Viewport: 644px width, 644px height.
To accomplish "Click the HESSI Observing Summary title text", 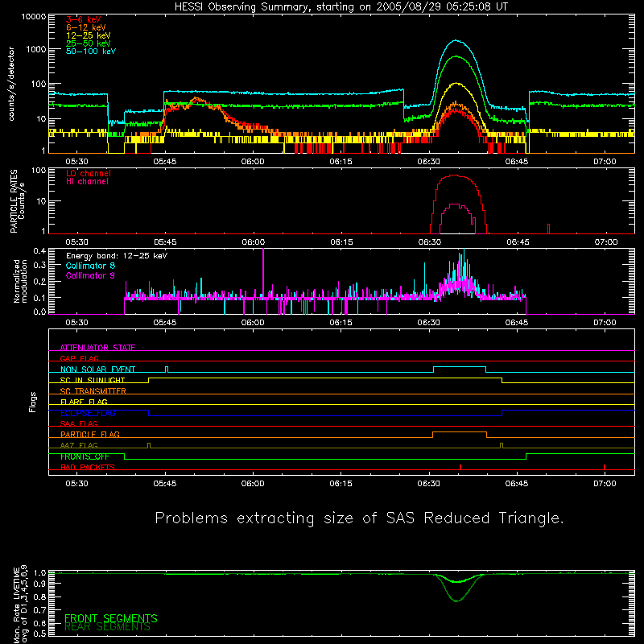I will 341,7.
